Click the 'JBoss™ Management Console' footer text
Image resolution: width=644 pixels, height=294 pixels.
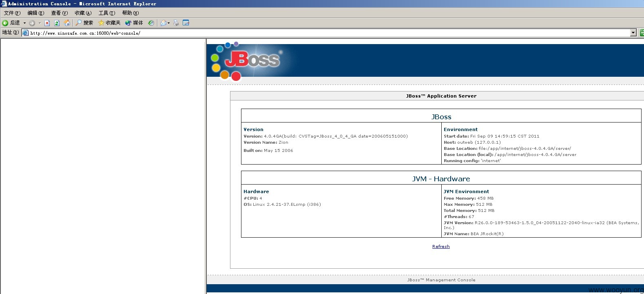click(x=441, y=280)
